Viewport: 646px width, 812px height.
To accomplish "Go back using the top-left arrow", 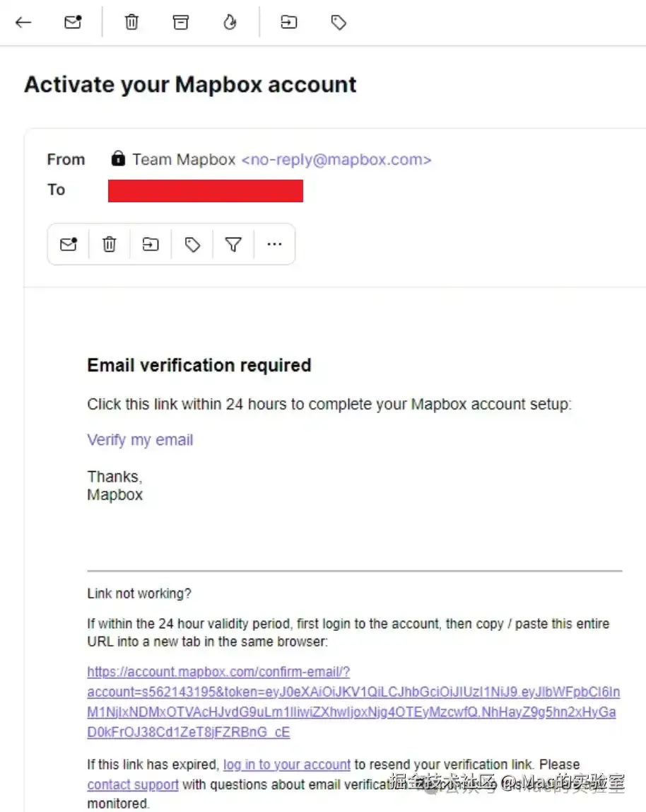I will [23, 23].
